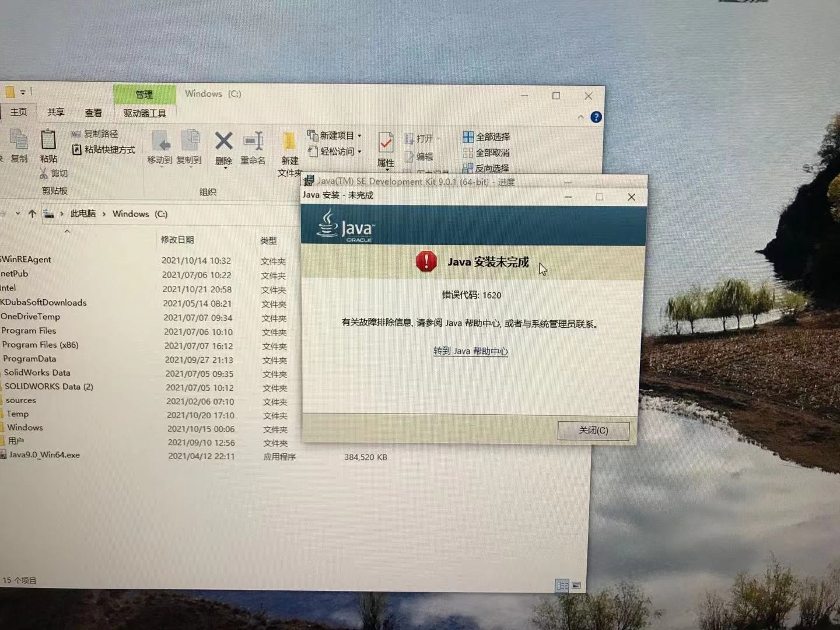Create a New folder from ribbon

[x=290, y=155]
